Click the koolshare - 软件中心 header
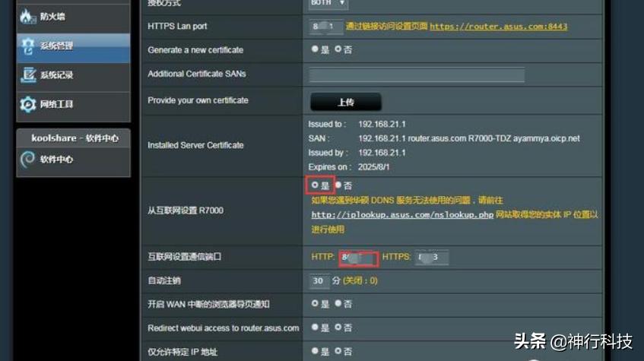 pos(75,138)
